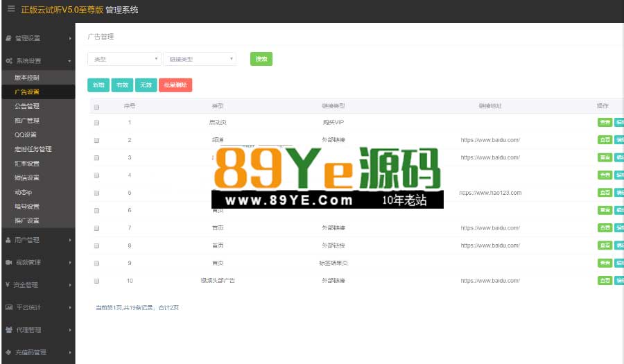
Task: Click the green view button in row 10
Action: 605,281
